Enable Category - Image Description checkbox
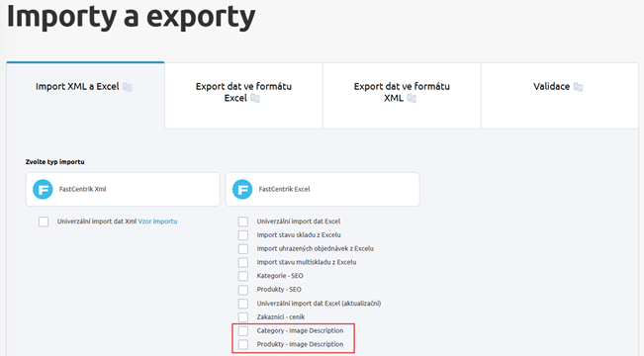Screen dimensions: 644x356 point(243,331)
